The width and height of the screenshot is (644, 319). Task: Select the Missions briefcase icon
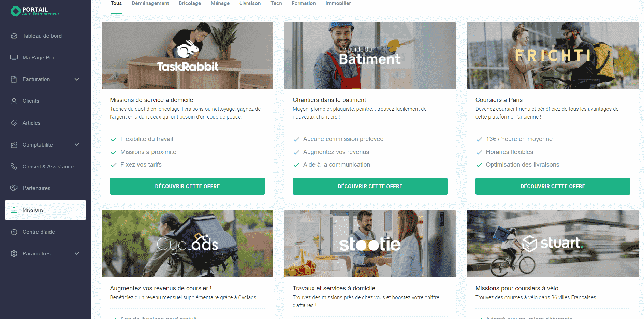click(14, 210)
